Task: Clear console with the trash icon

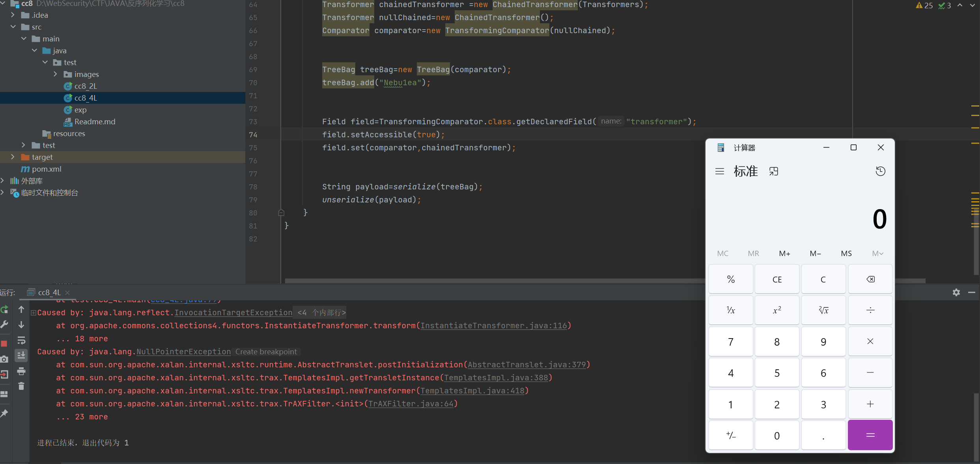Action: click(x=21, y=386)
